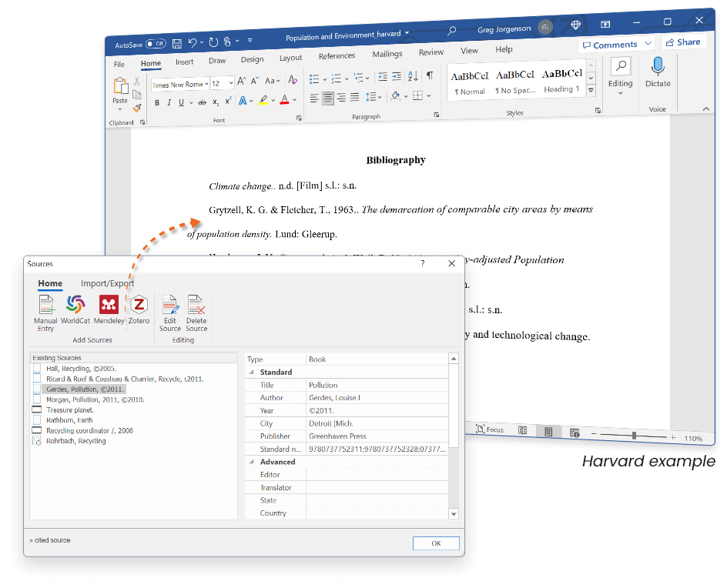Click the Sort A-Z icon
The width and height of the screenshot is (727, 588).
[x=413, y=75]
